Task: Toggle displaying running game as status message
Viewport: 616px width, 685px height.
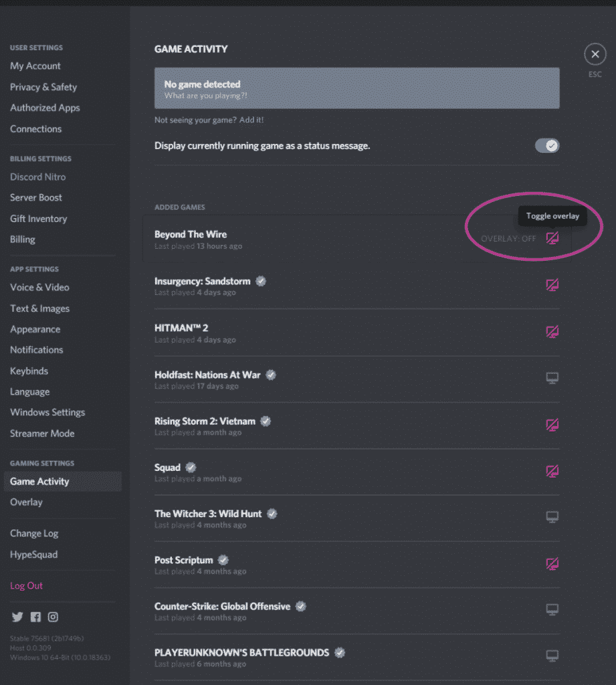Action: (x=547, y=145)
